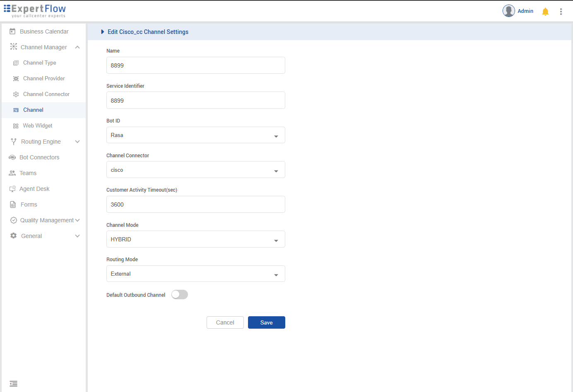Click the Customer Activity Timeout input field
Screen dimensions: 573x392
click(195, 204)
